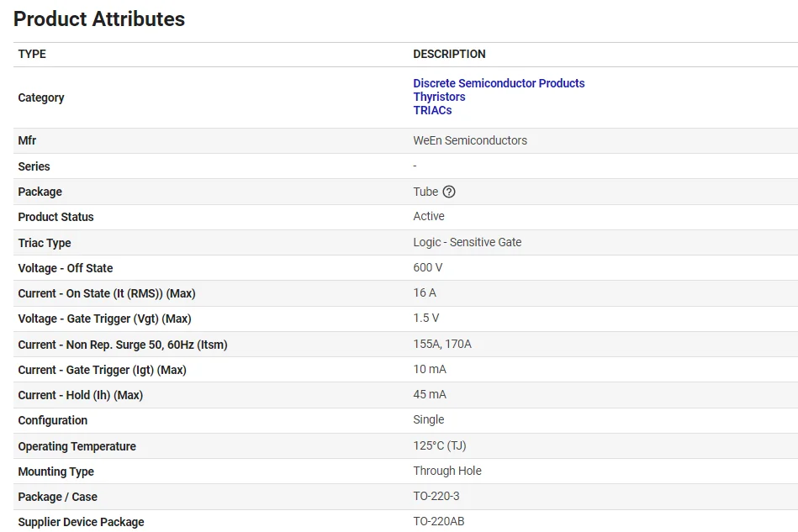The height and width of the screenshot is (532, 798).
Task: Select the TO-220AB supplier package value
Action: [439, 521]
